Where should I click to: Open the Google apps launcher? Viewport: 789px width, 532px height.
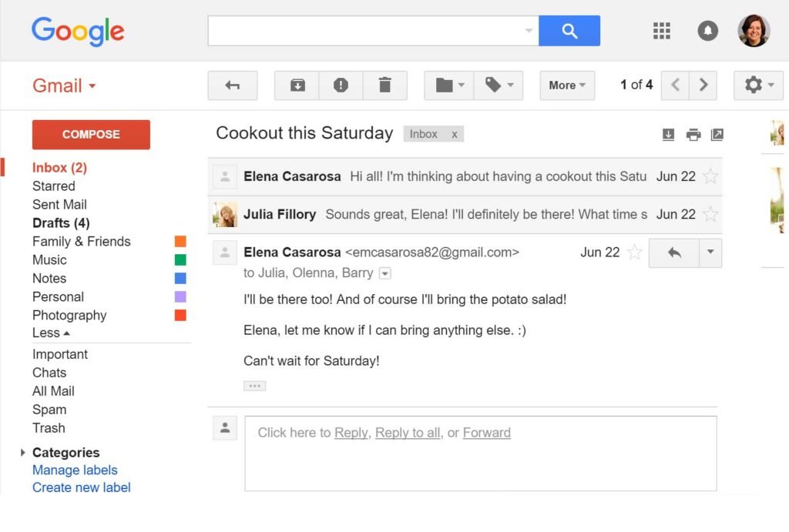coord(661,30)
